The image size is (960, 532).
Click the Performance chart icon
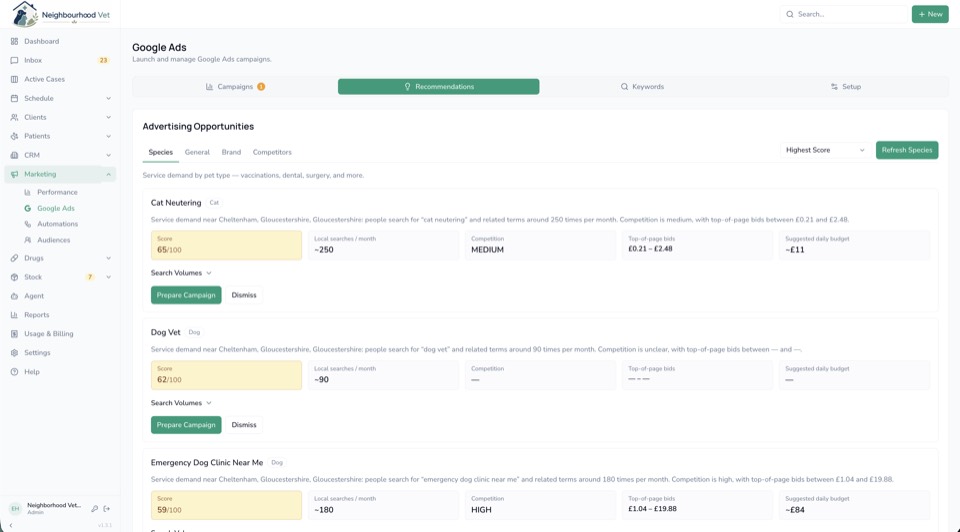point(28,192)
